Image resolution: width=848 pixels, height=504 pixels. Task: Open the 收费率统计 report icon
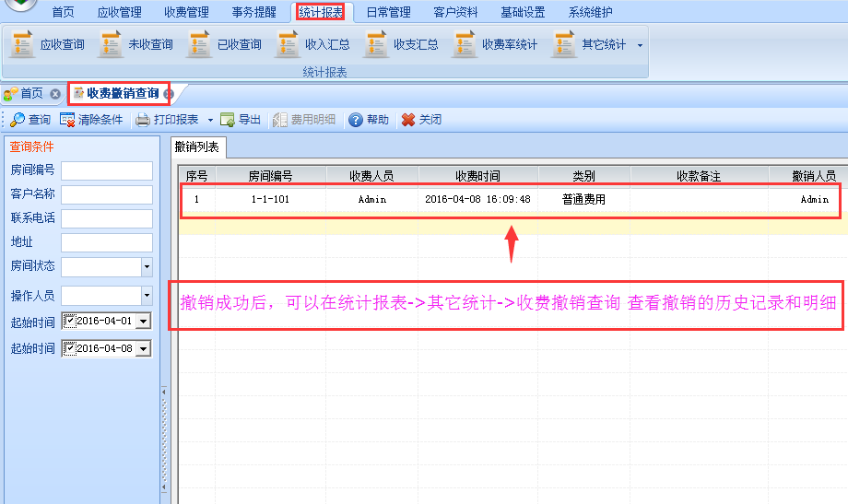click(x=465, y=44)
